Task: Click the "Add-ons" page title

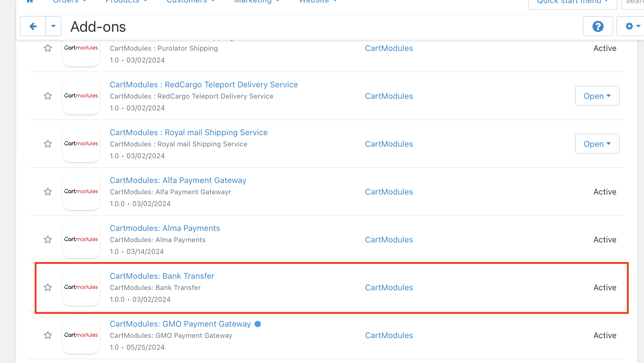Action: click(98, 27)
